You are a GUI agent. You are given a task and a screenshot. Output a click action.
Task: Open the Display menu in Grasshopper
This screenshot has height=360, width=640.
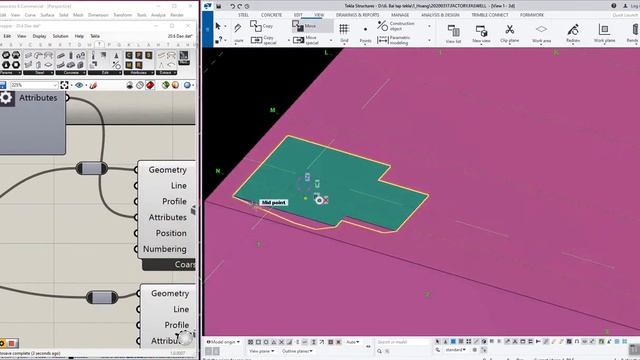39,36
